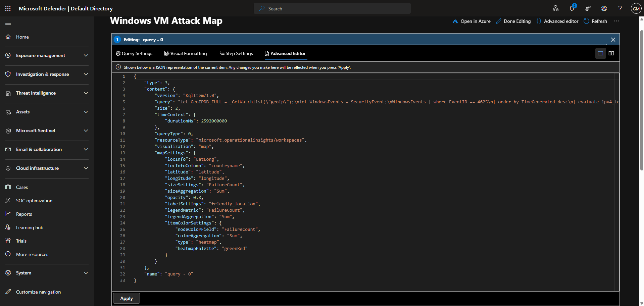
Task: Click the Assets devices icon
Action: coord(8,112)
